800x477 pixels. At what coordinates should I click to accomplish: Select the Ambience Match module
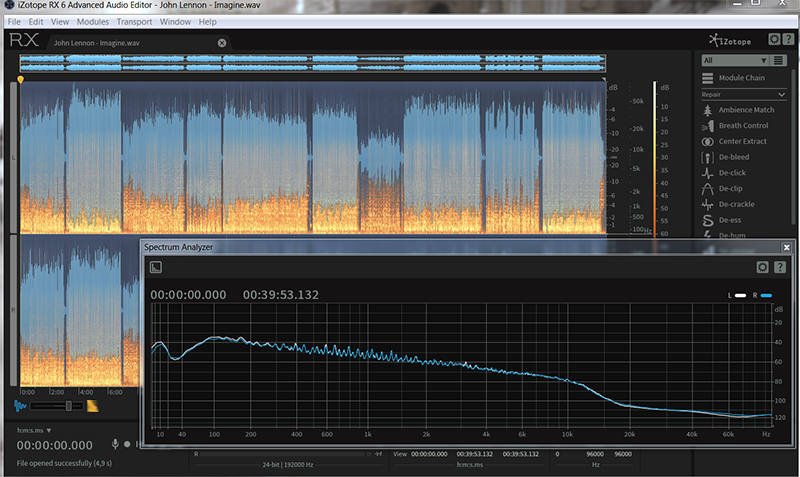coord(745,110)
